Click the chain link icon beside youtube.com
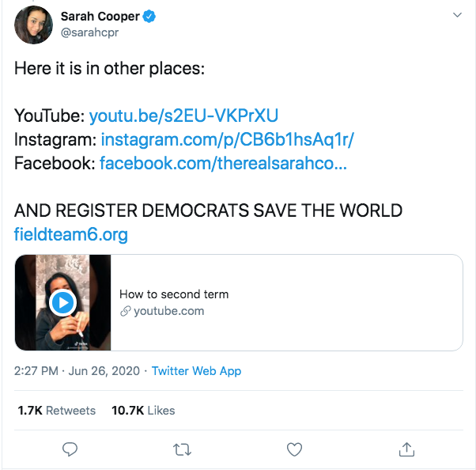Image resolution: width=476 pixels, height=470 pixels. point(126,311)
